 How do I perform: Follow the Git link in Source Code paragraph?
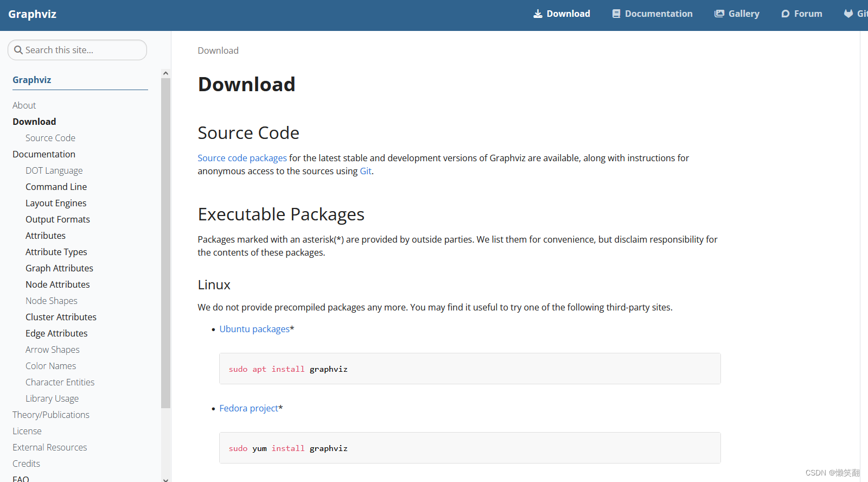(x=366, y=171)
